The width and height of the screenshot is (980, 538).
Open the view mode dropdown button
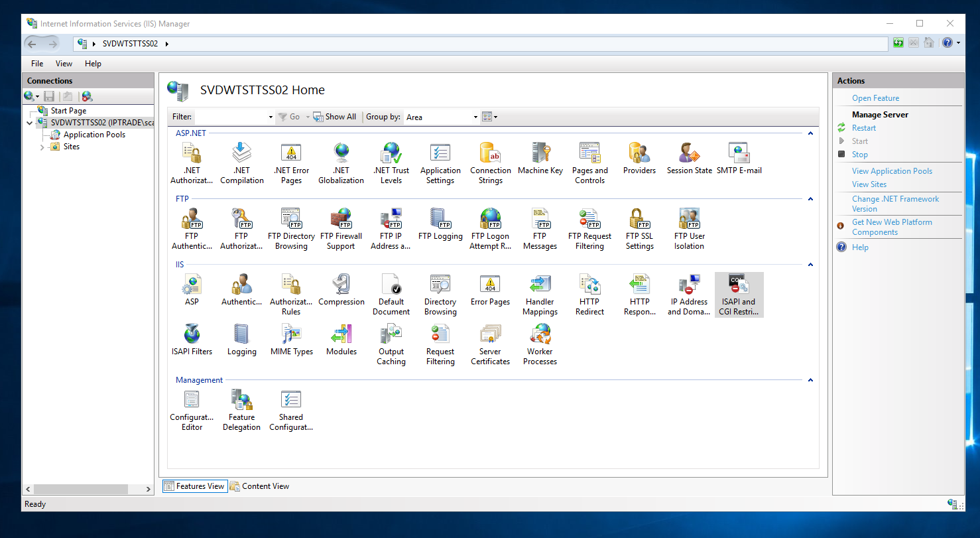(490, 117)
